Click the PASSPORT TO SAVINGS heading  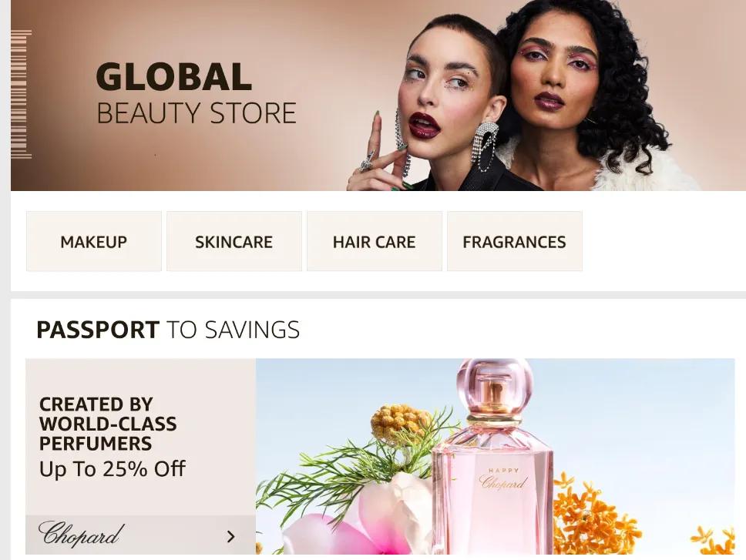coord(168,330)
